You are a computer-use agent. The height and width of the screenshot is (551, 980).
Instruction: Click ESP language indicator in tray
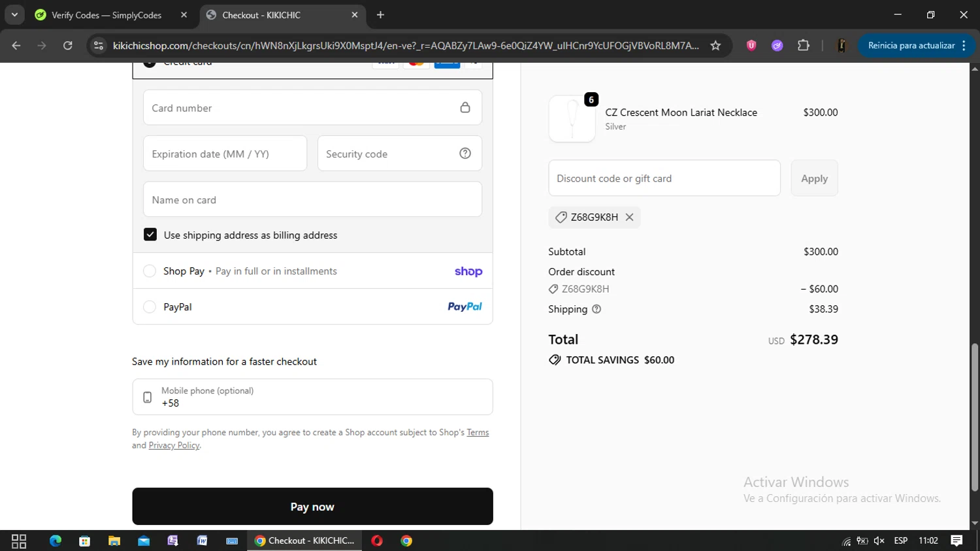click(901, 541)
